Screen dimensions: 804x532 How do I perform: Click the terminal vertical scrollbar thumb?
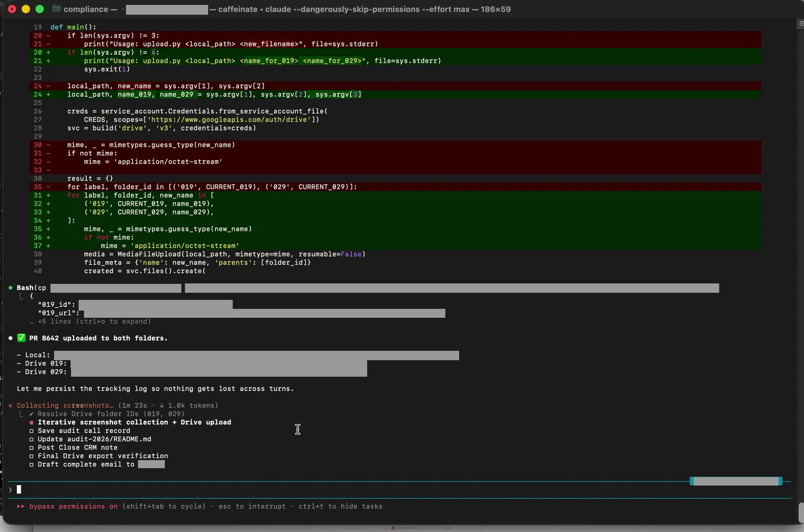pyautogui.click(x=801, y=512)
